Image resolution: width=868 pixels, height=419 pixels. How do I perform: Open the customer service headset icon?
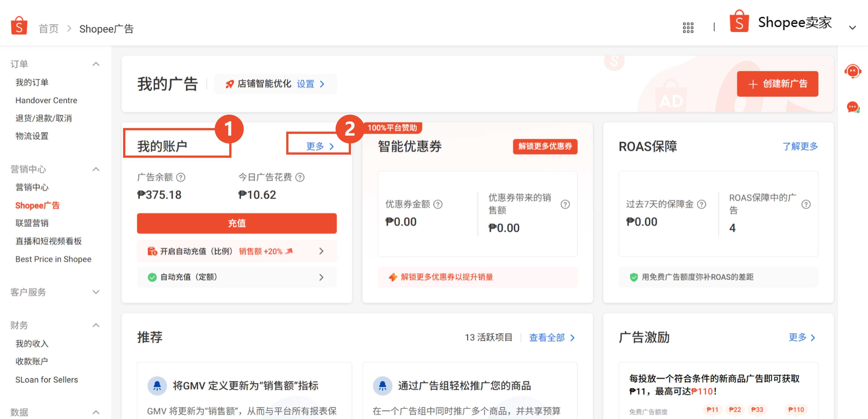[853, 71]
